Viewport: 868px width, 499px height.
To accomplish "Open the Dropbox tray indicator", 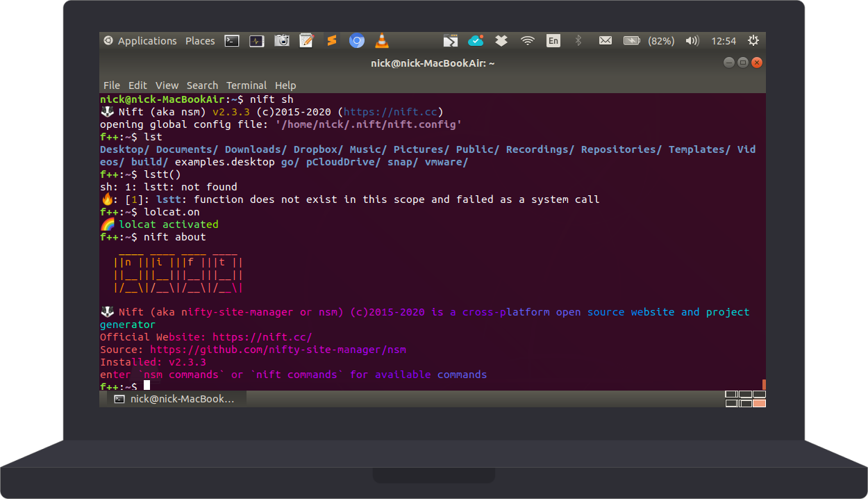I will coord(501,41).
